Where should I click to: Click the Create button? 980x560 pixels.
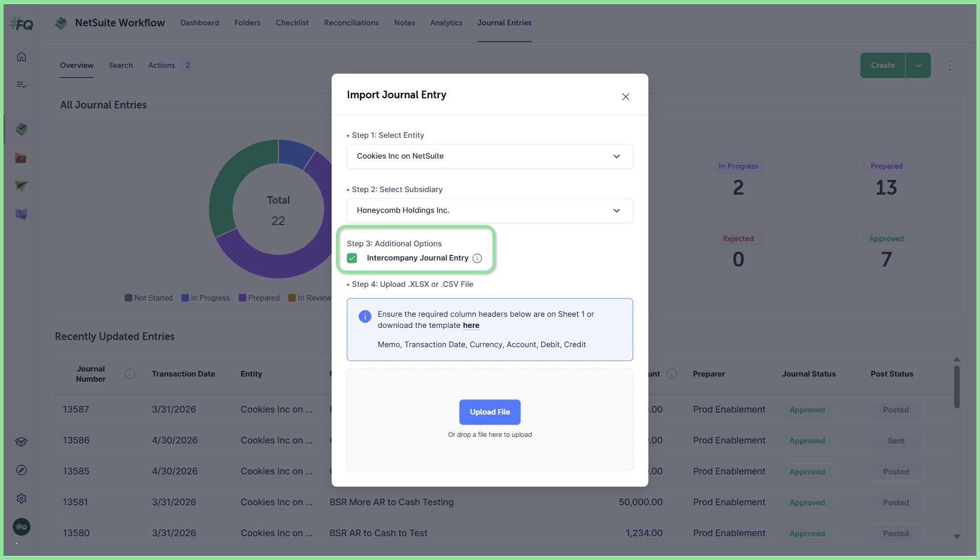click(x=883, y=65)
